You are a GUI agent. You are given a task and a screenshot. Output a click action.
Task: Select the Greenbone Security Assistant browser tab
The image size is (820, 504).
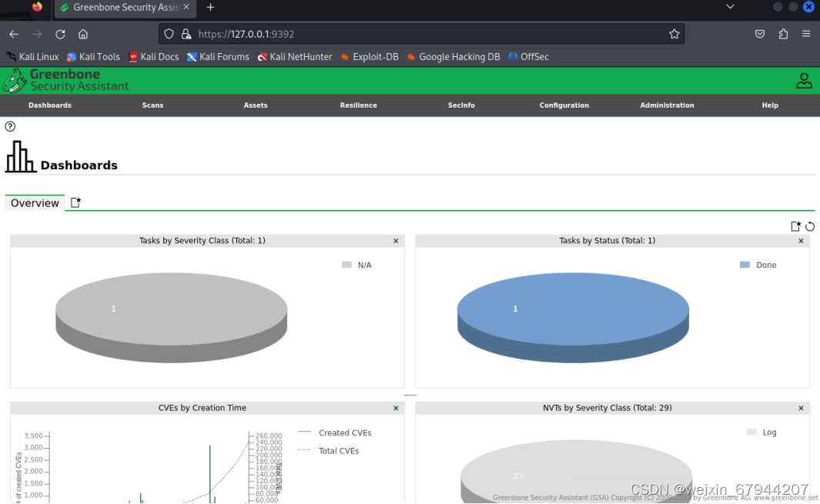(126, 8)
